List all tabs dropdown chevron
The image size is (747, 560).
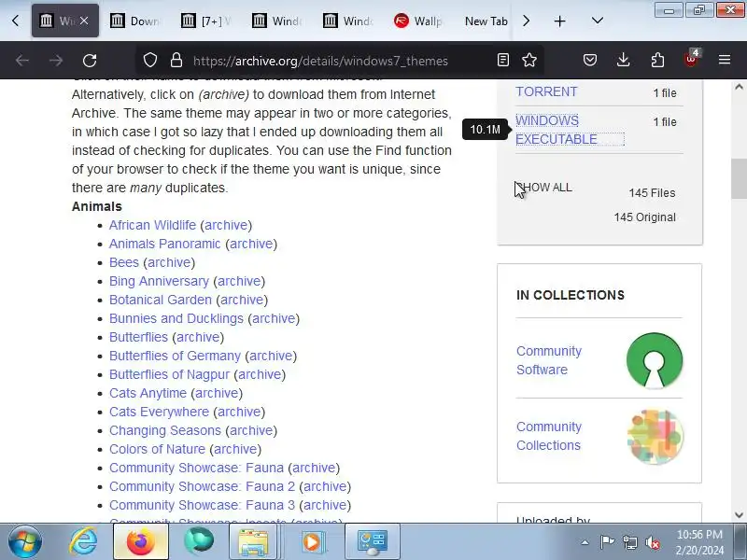598,21
